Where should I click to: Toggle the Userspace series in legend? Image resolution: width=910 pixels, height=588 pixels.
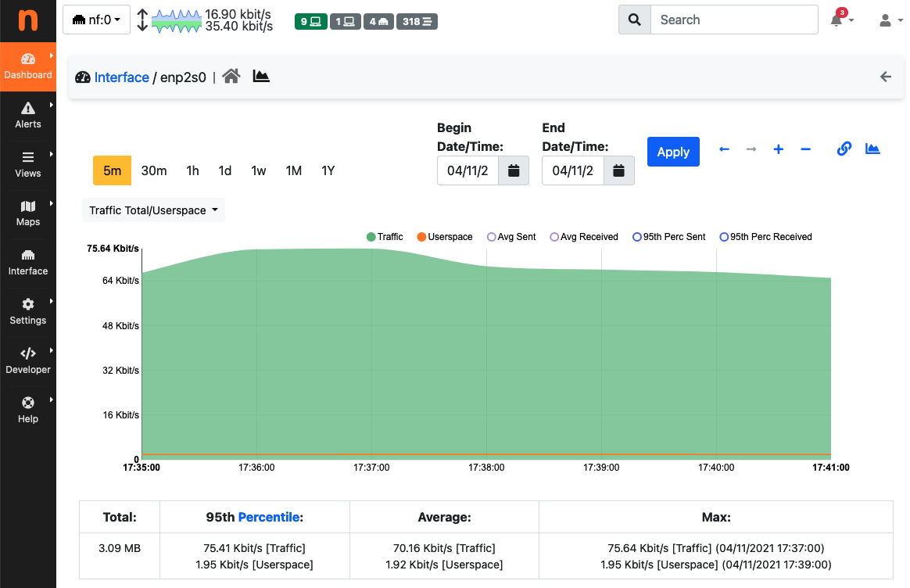[445, 237]
